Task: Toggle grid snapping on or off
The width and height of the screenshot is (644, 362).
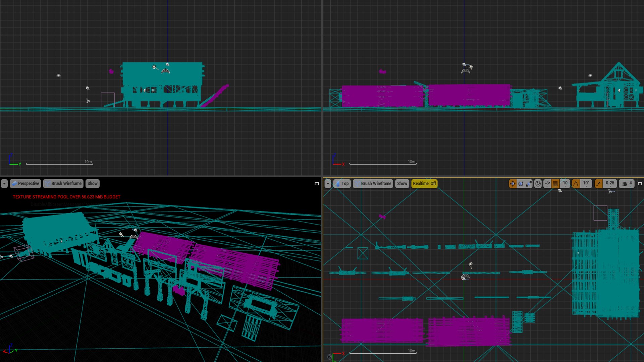Action: coord(555,183)
